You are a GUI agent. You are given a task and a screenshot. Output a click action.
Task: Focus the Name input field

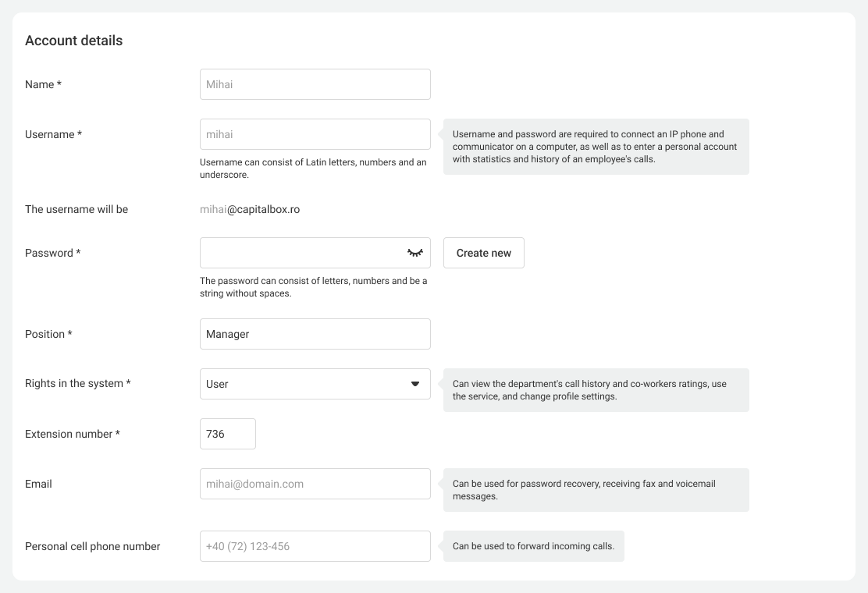(315, 84)
